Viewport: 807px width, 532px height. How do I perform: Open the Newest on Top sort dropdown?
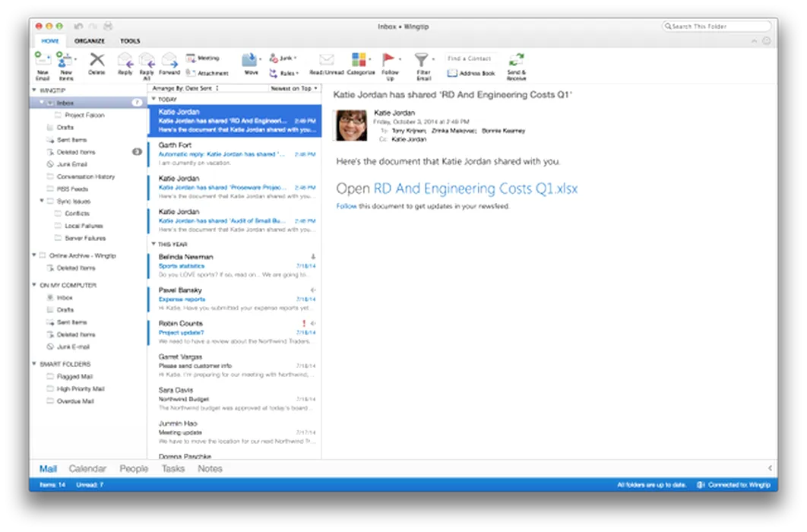click(294, 88)
